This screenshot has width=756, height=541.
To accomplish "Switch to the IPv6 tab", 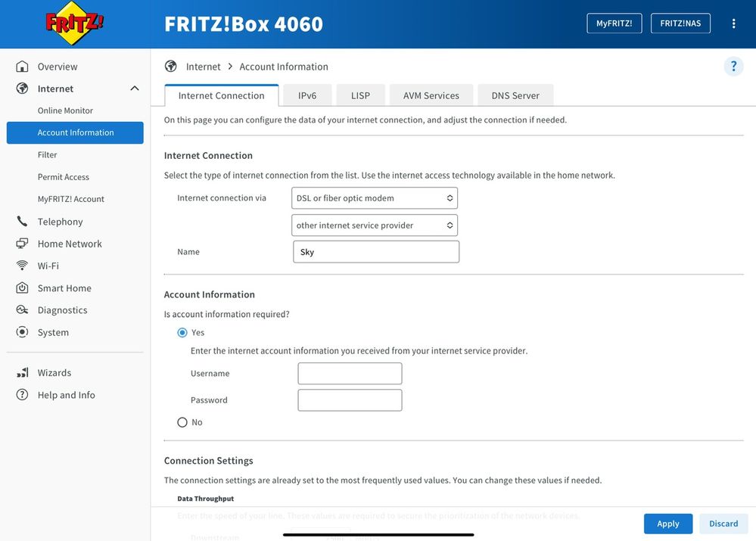I will click(307, 95).
